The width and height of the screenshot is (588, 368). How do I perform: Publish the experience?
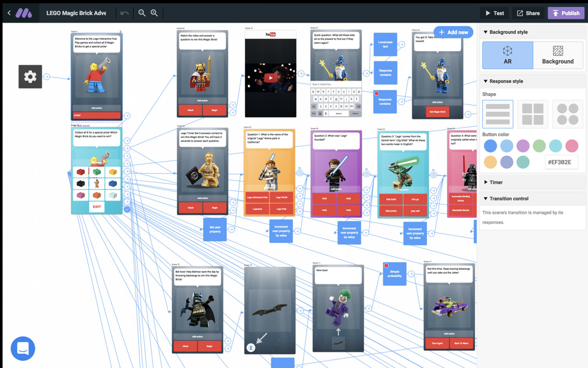(566, 13)
